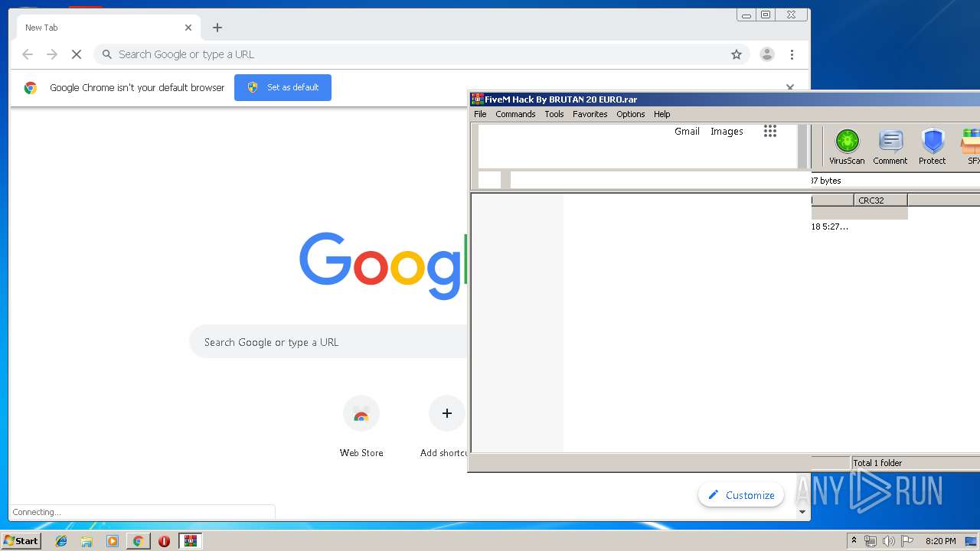Go back in Chrome

(28, 54)
